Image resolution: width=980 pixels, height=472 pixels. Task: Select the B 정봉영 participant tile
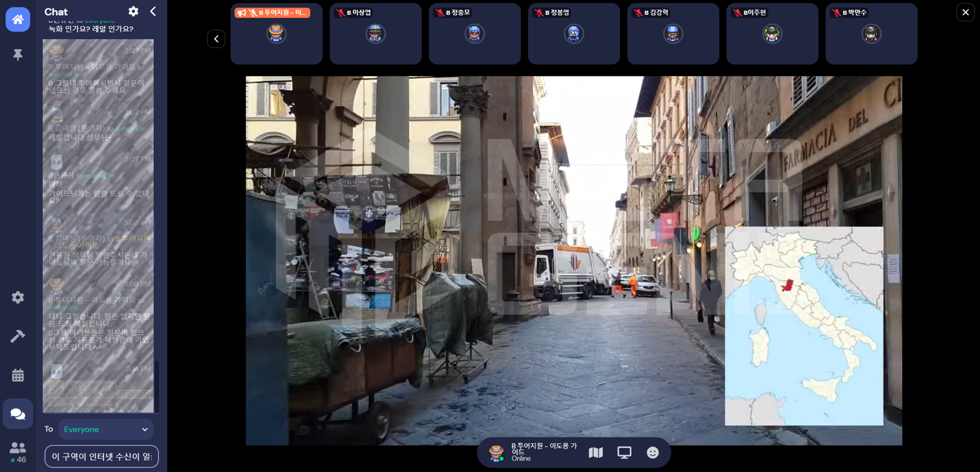tap(574, 34)
